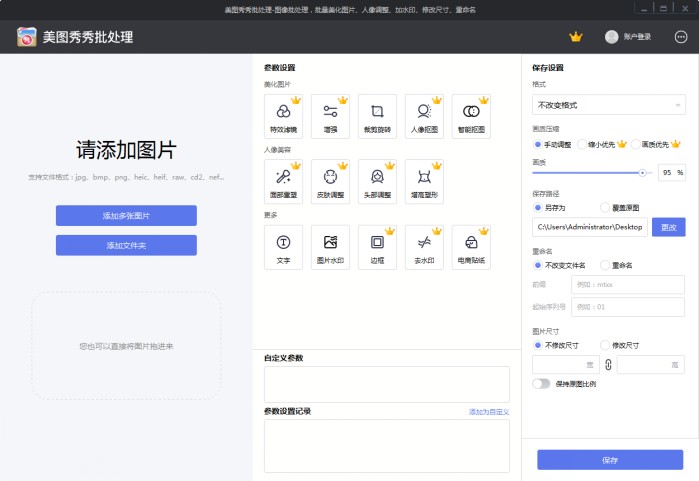Click the 起始序列号 starting number input field
This screenshot has width=699, height=481.
(x=628, y=307)
